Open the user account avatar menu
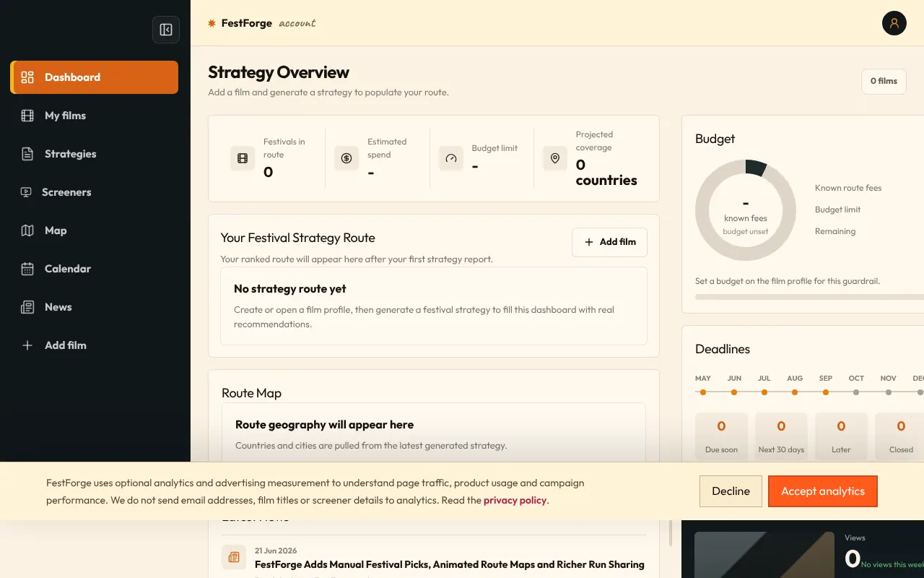 click(x=894, y=23)
